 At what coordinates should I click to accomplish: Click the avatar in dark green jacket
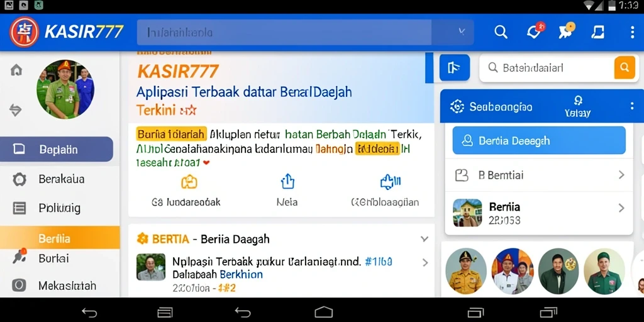point(558,270)
